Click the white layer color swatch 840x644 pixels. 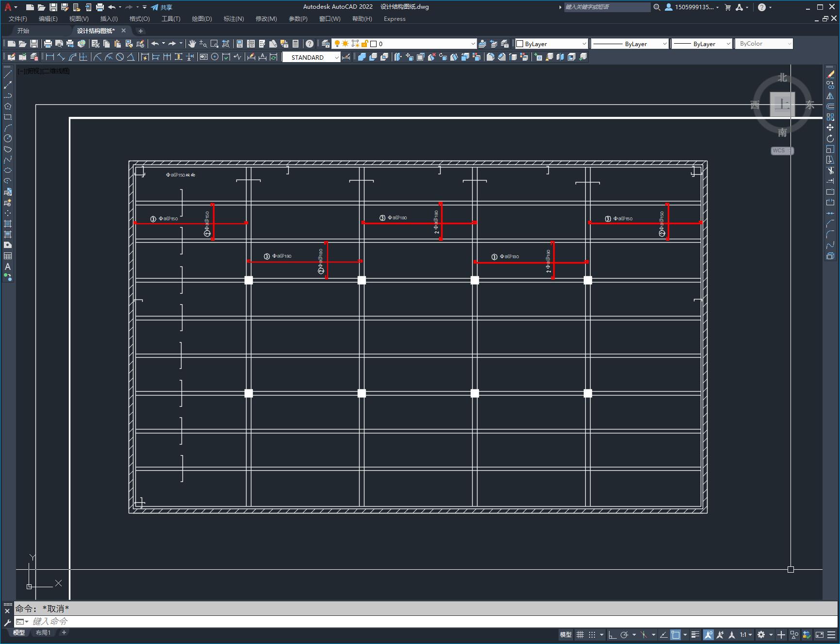pyautogui.click(x=374, y=44)
